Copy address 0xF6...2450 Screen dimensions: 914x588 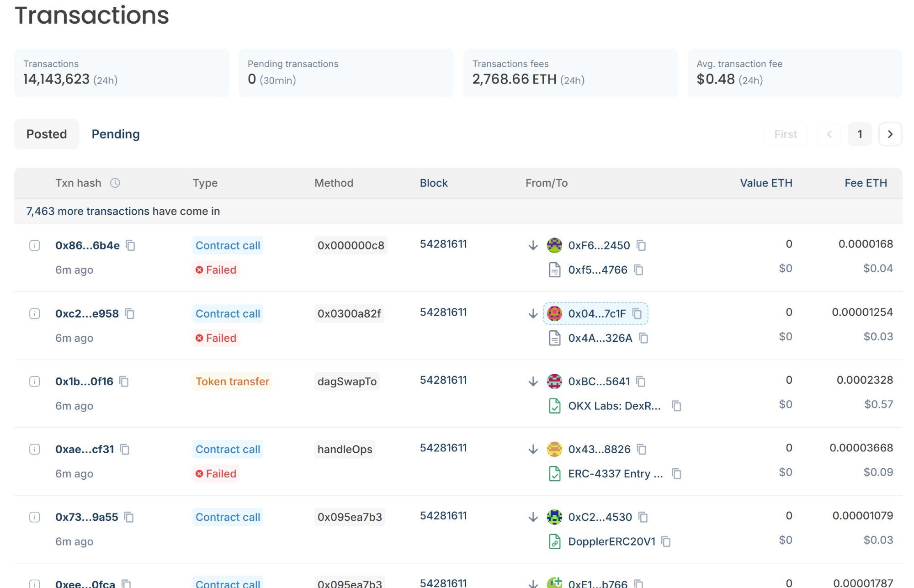641,246
